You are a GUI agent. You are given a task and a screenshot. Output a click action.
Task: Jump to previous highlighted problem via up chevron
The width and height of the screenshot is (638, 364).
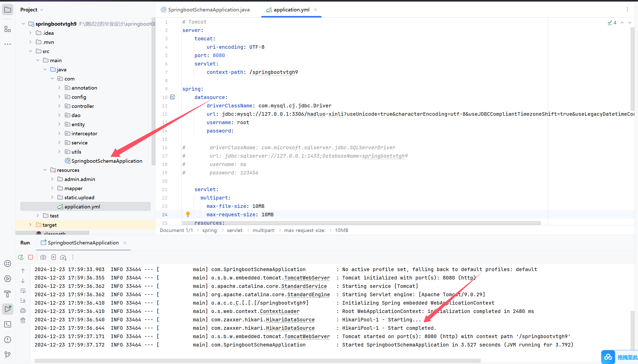click(622, 23)
